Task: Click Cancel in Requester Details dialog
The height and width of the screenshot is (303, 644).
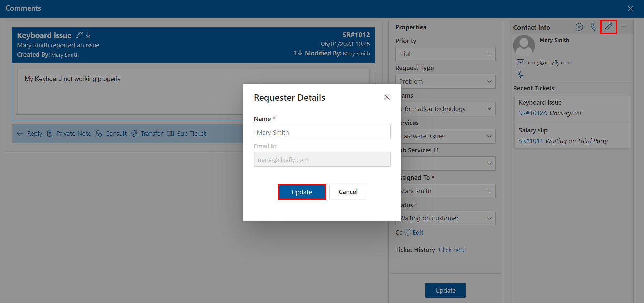Action: pyautogui.click(x=348, y=192)
